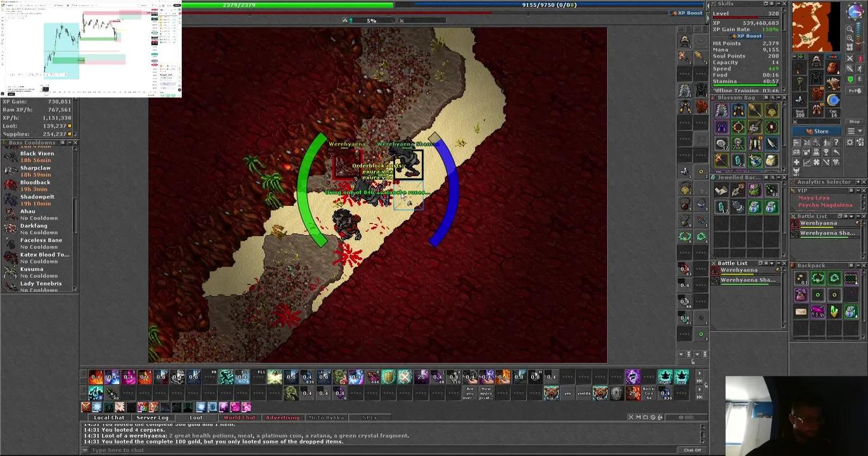Select the chase mode running figure icon
This screenshot has height=456, width=868.
pos(860,68)
